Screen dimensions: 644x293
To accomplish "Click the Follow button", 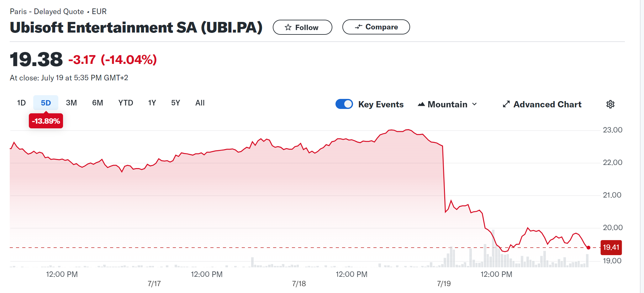I will (302, 28).
